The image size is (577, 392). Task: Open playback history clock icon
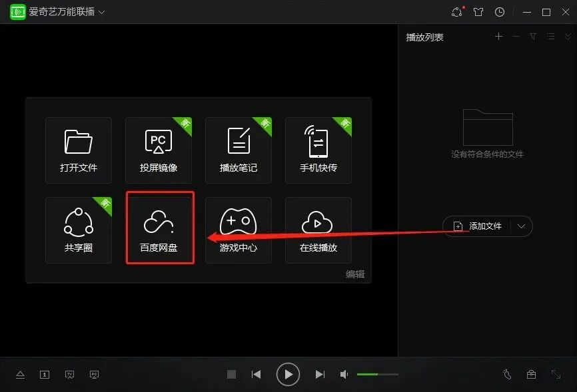pyautogui.click(x=499, y=12)
